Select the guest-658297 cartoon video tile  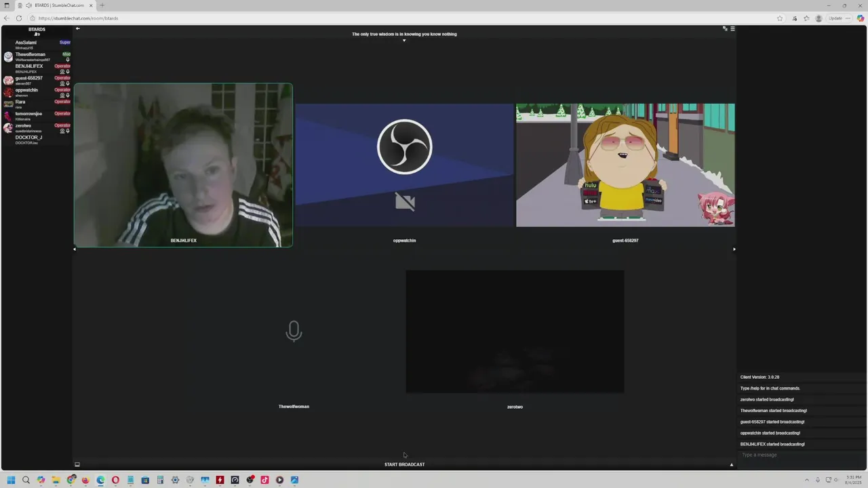coord(625,165)
